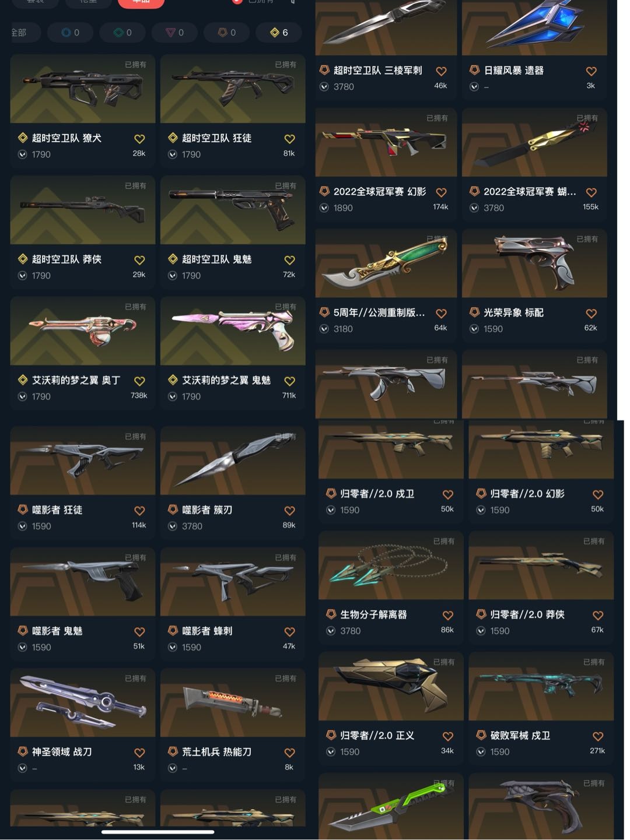Click heart icon on 破败军械 戍卫
This screenshot has width=630, height=840.
[598, 736]
